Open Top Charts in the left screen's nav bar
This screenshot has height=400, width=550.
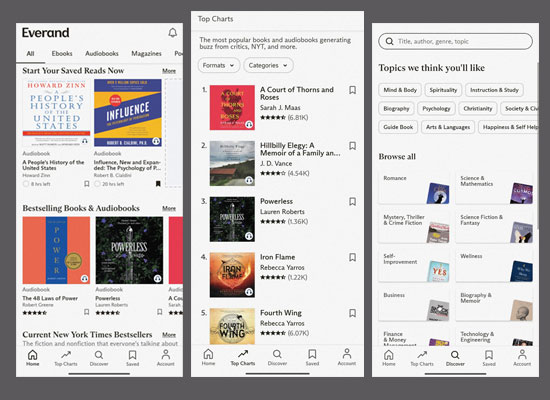point(66,358)
